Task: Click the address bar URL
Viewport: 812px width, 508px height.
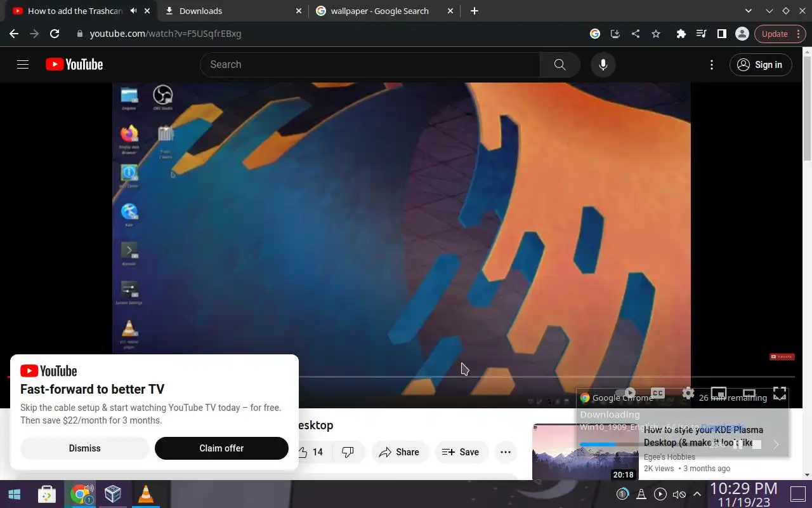Action: tap(166, 34)
